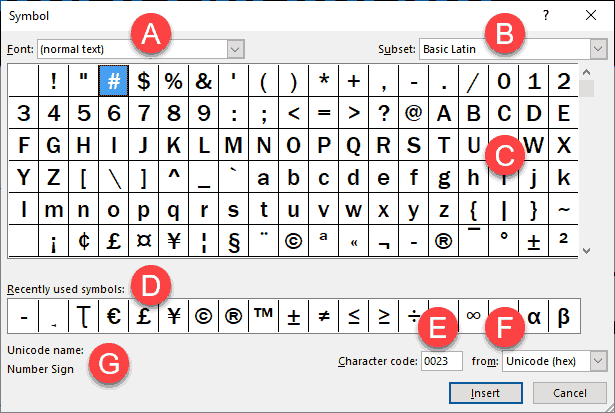Open dialog help with the ? button
This screenshot has height=413, width=615.
point(546,15)
